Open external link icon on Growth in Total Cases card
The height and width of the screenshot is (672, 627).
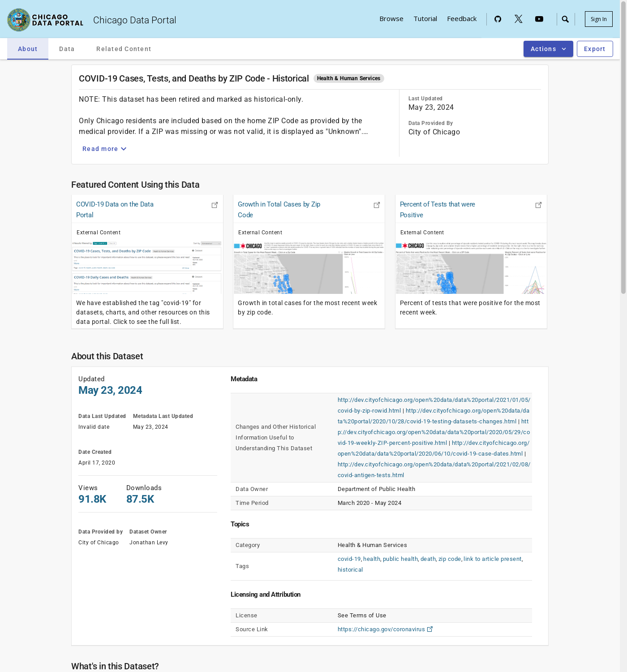pyautogui.click(x=377, y=205)
